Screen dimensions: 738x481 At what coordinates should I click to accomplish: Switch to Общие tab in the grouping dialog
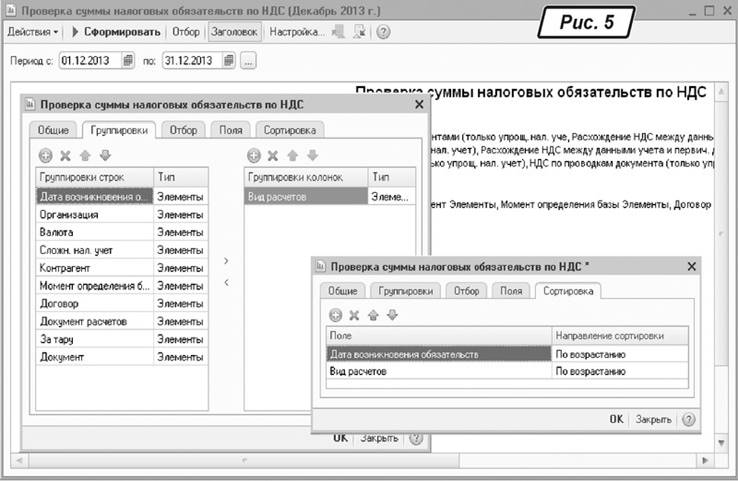pyautogui.click(x=54, y=130)
